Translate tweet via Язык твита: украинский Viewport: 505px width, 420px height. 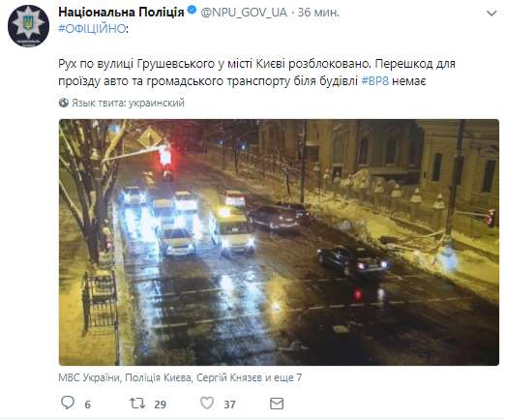(128, 103)
